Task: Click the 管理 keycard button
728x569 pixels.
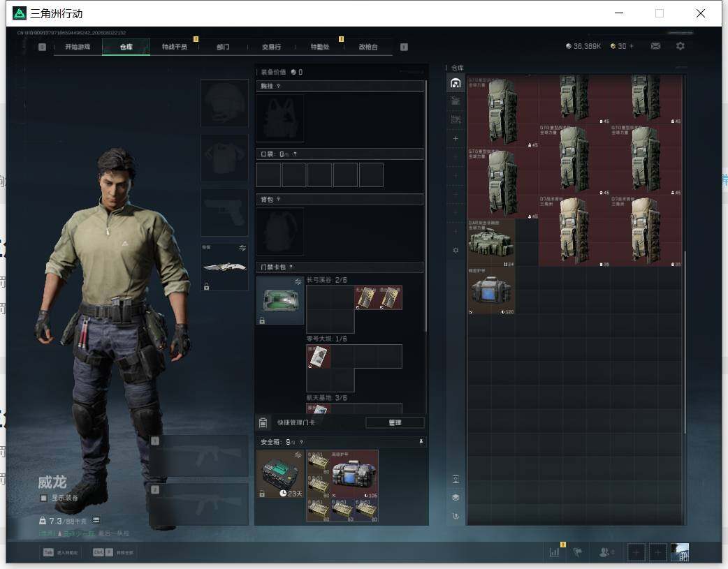Action: coord(395,422)
